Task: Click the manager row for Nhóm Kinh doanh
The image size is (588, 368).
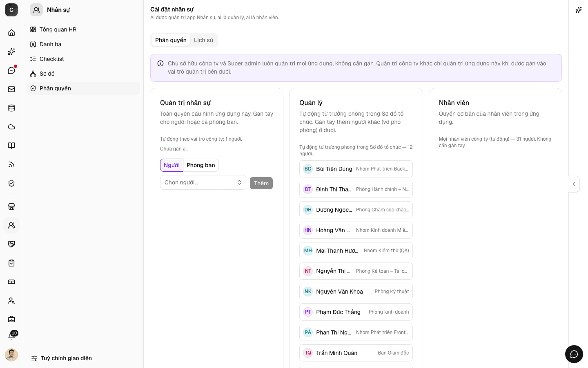Action: [356, 230]
